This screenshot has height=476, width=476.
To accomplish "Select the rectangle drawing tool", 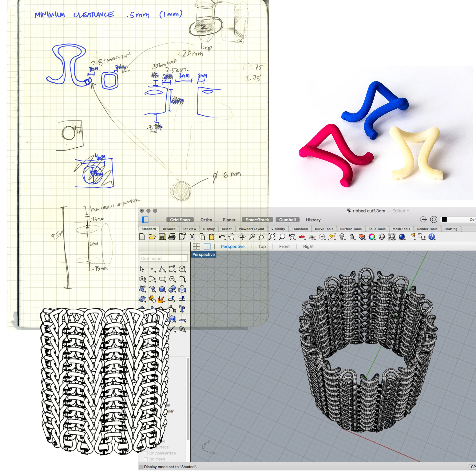I will point(162,279).
